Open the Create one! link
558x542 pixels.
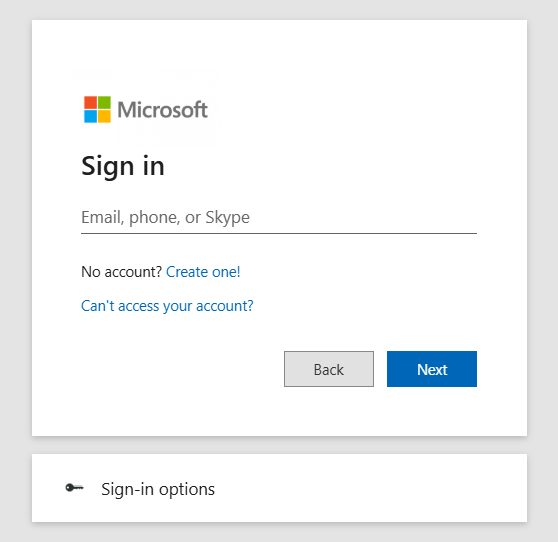click(x=203, y=272)
